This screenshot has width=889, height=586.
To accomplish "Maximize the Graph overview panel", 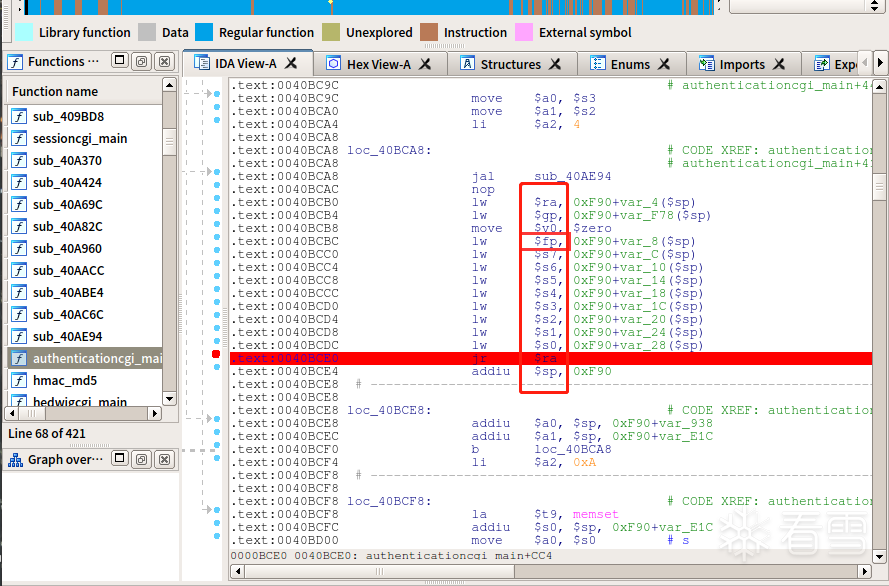I will coord(120,458).
